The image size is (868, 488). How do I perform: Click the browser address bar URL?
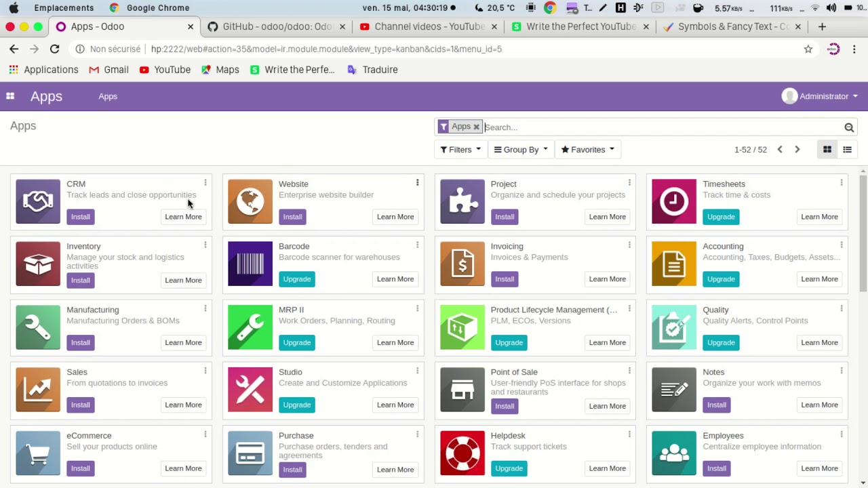coord(326,49)
